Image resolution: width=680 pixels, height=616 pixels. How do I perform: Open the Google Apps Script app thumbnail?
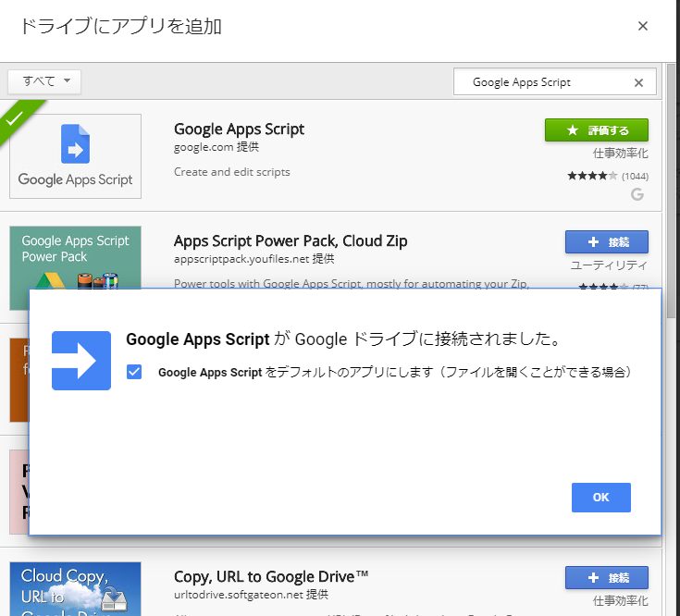(76, 156)
